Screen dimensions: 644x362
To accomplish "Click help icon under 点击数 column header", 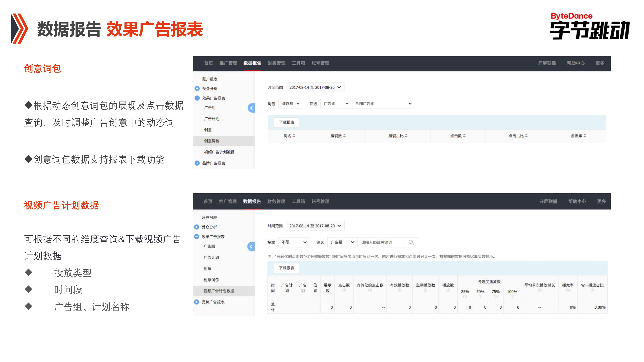I will pos(344,290).
